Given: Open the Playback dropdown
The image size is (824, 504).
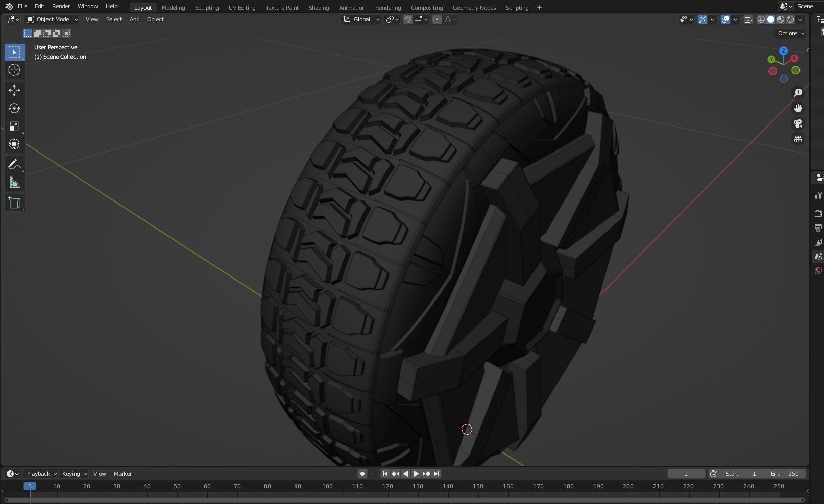Looking at the screenshot, I should [x=41, y=474].
